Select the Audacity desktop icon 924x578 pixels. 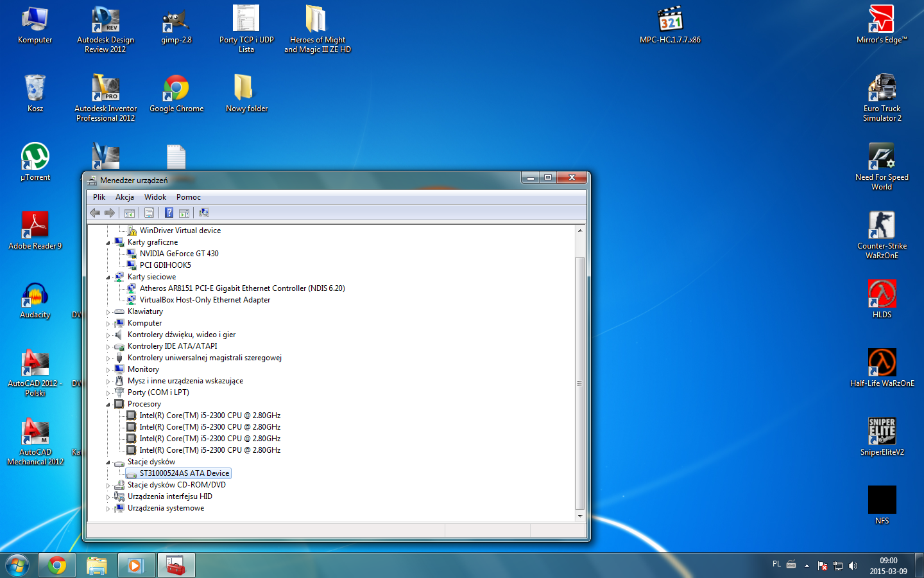35,300
